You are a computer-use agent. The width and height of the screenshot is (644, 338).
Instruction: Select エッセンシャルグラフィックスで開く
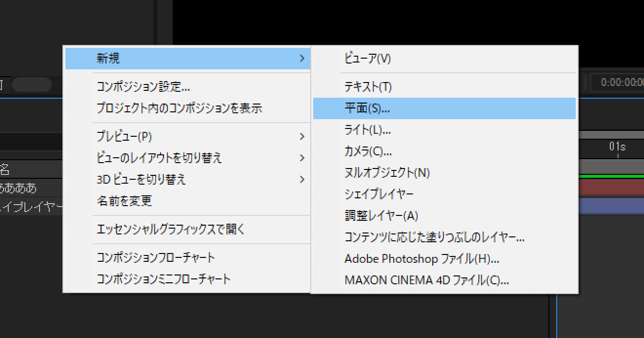click(188, 229)
